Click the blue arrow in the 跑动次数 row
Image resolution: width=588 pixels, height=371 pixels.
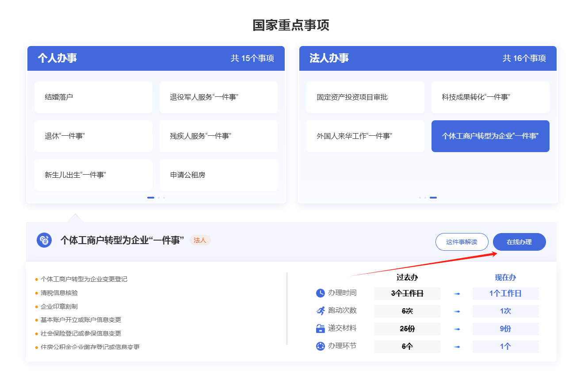coord(457,311)
